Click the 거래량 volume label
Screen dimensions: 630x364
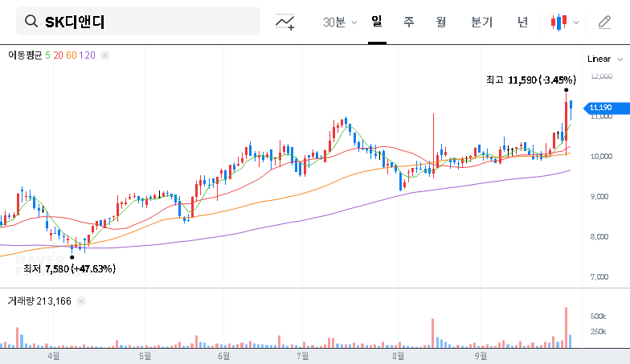[x=19, y=301]
